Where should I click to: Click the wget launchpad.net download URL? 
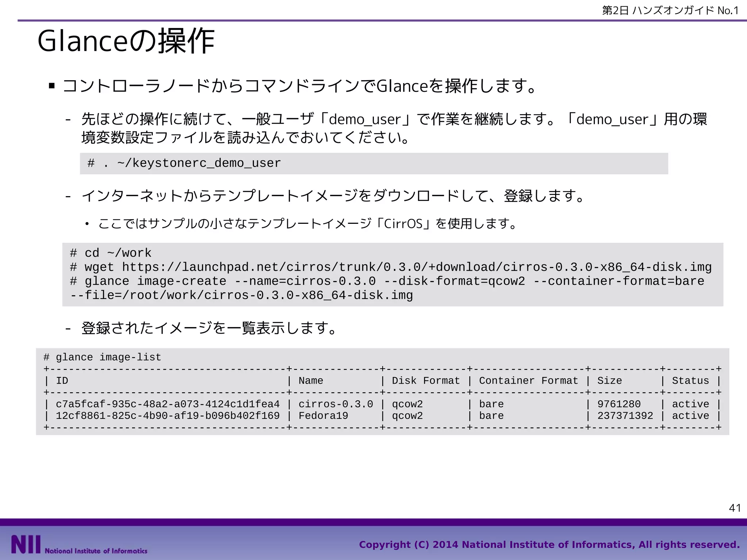pyautogui.click(x=417, y=267)
